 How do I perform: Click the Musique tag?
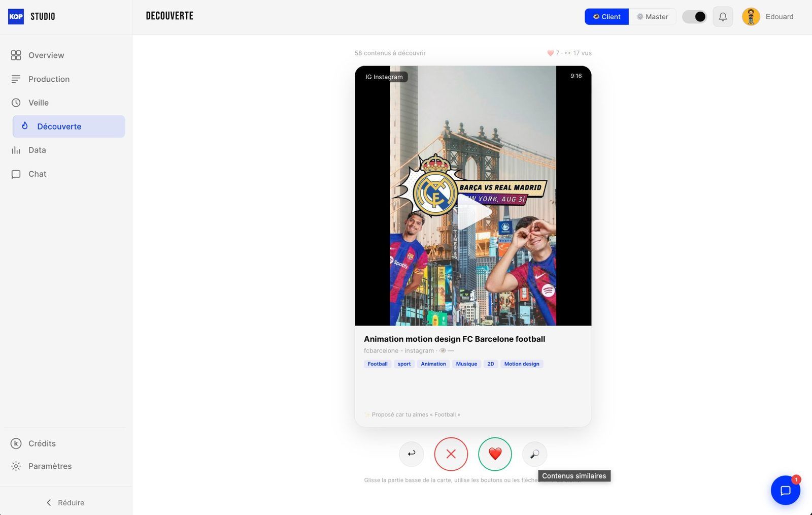click(x=466, y=364)
